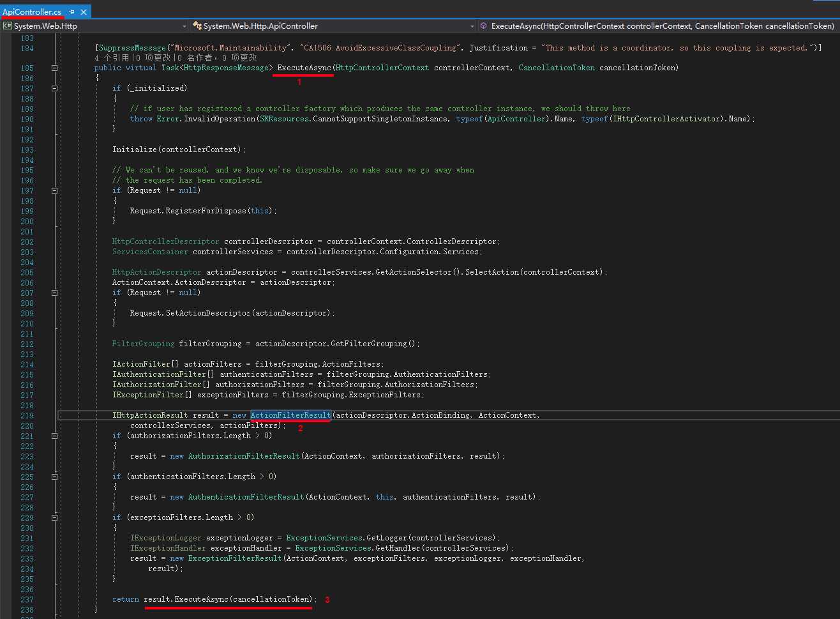Collapse the if block at line 207
This screenshot has width=840, height=619.
[54, 293]
